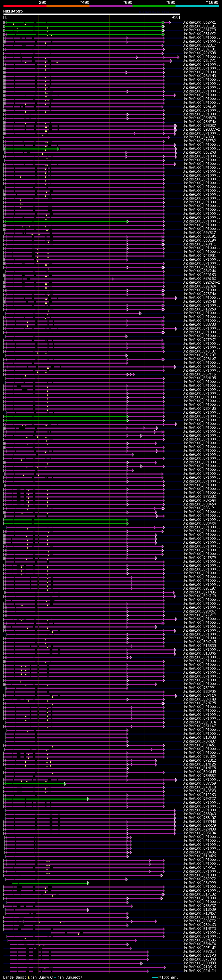This screenshot has width=222, height=980.
Task: Select hit label UniRef100_A8IZT9
Action: click(199, 30)
